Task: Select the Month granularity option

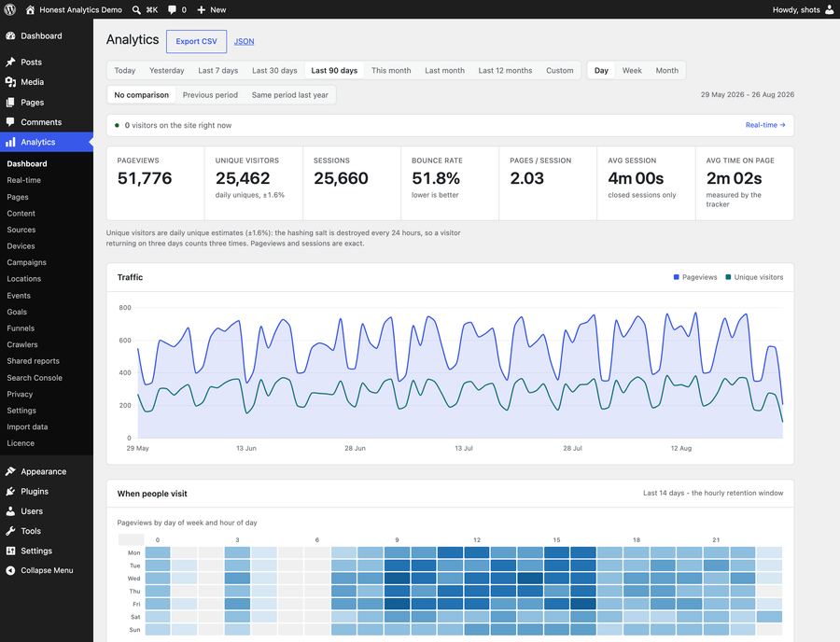Action: click(667, 70)
